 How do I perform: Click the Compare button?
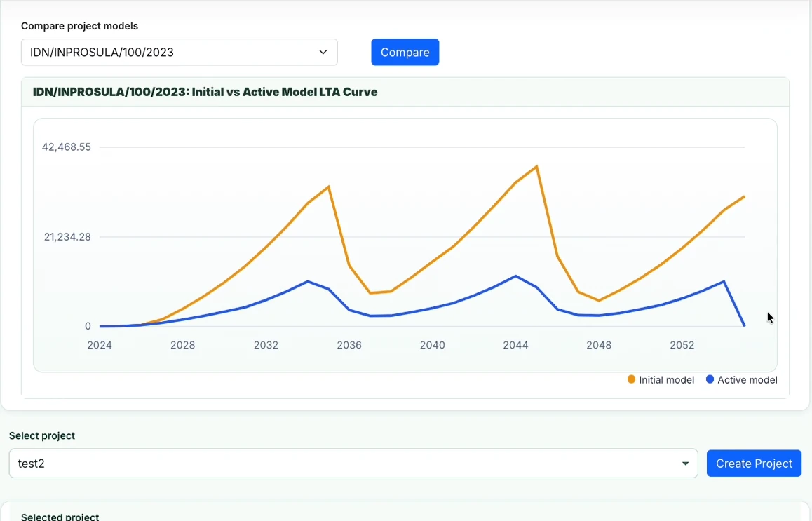tap(405, 53)
